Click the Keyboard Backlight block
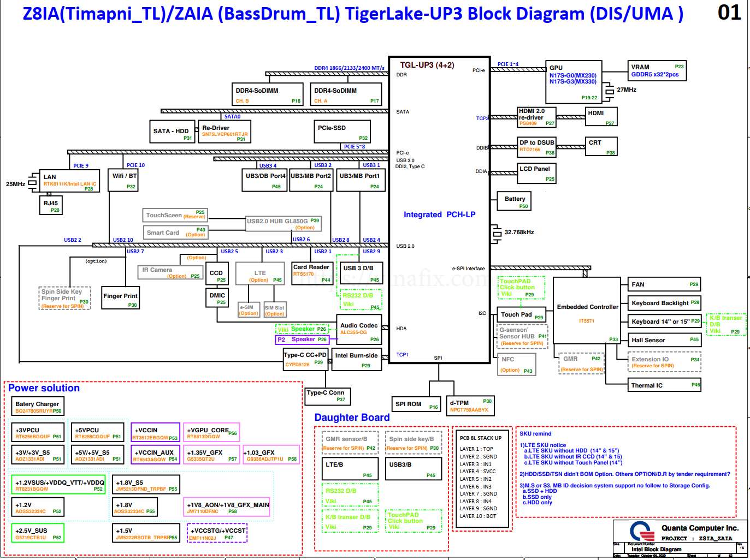The width and height of the screenshot is (750, 560). pos(665,303)
